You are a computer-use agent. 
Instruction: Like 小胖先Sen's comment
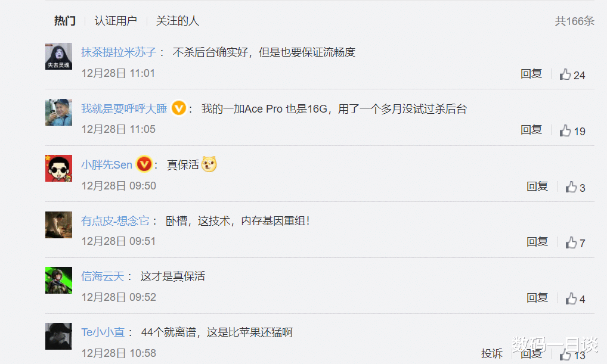coord(570,186)
